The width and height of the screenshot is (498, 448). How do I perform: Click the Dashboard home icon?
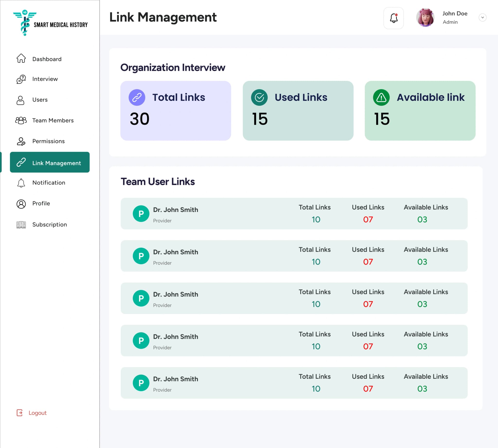21,59
